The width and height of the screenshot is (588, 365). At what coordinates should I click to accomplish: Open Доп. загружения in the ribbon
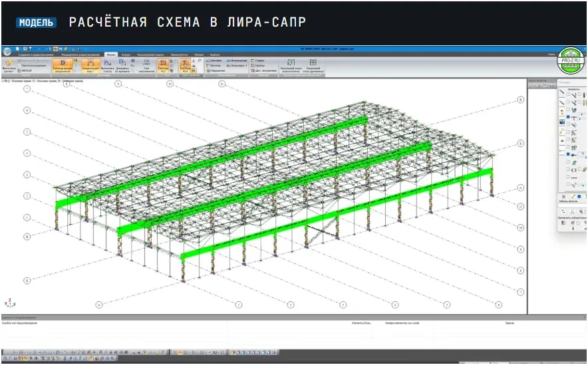click(263, 70)
